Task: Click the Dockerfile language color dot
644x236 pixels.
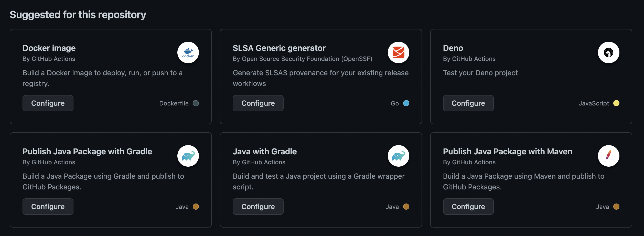Action: point(196,103)
